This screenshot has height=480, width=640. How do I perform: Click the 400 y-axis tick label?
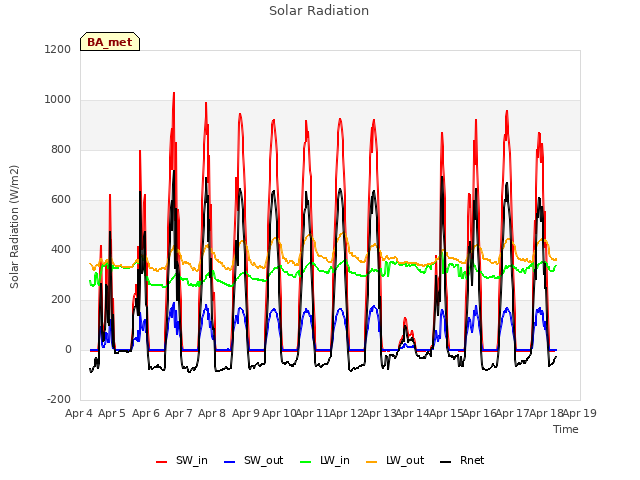coord(61,250)
